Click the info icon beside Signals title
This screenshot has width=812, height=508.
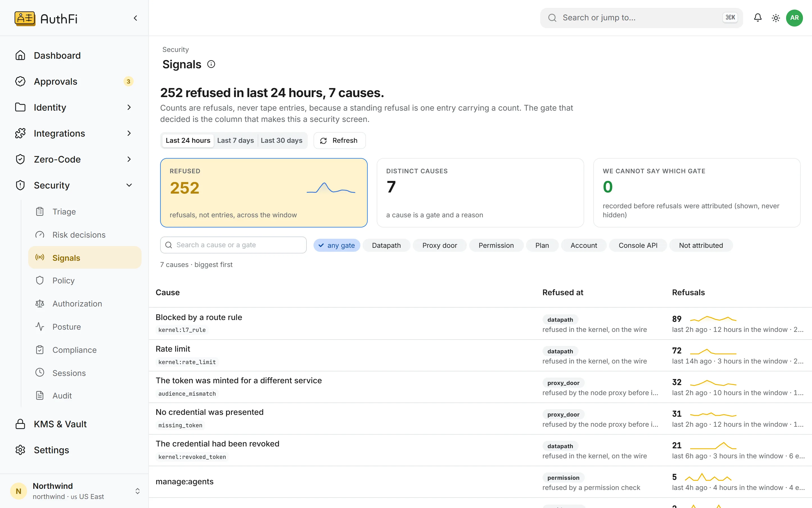pyautogui.click(x=211, y=64)
